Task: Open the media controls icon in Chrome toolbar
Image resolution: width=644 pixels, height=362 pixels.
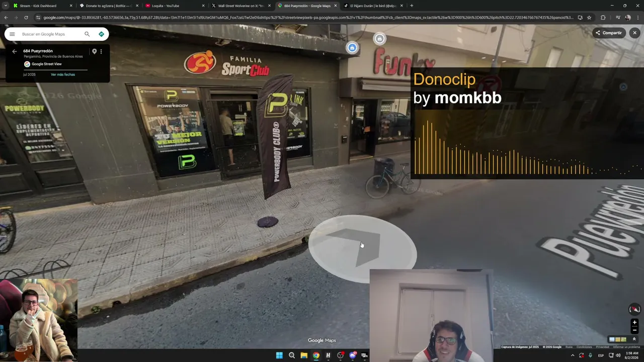Action: click(x=618, y=18)
